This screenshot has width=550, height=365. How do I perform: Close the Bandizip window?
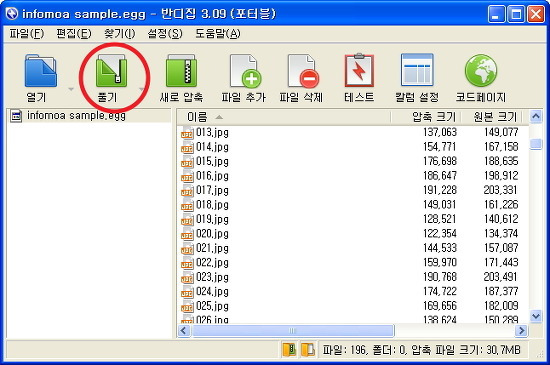(x=536, y=15)
